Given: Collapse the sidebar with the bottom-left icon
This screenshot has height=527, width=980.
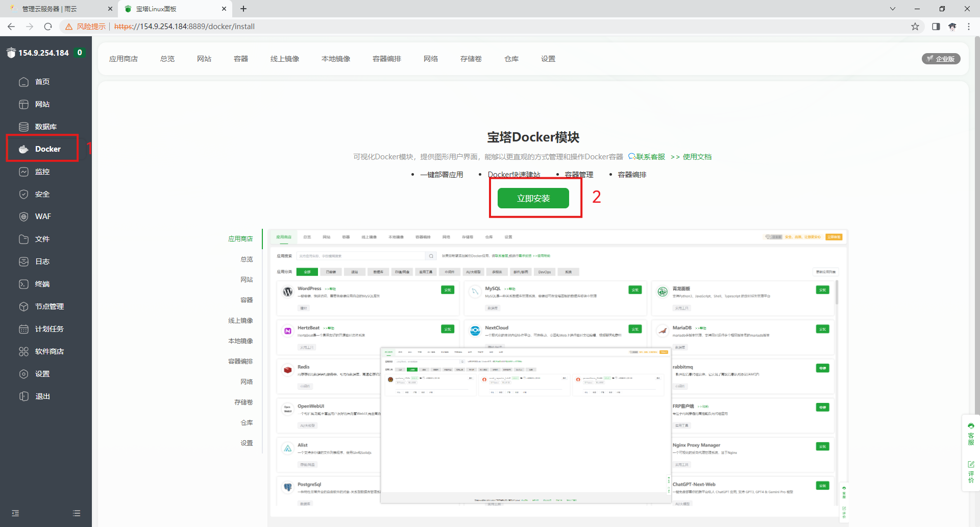Looking at the screenshot, I should tap(15, 513).
